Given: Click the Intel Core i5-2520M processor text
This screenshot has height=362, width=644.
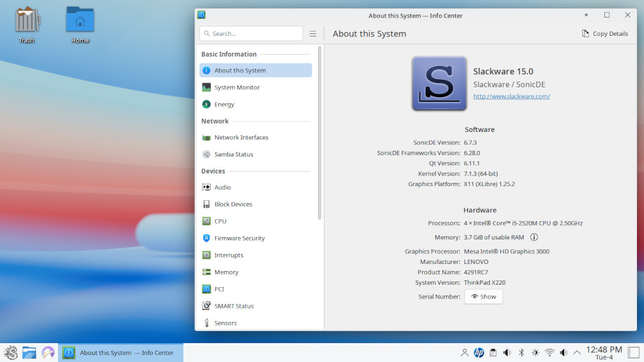Looking at the screenshot, I should click(x=523, y=223).
